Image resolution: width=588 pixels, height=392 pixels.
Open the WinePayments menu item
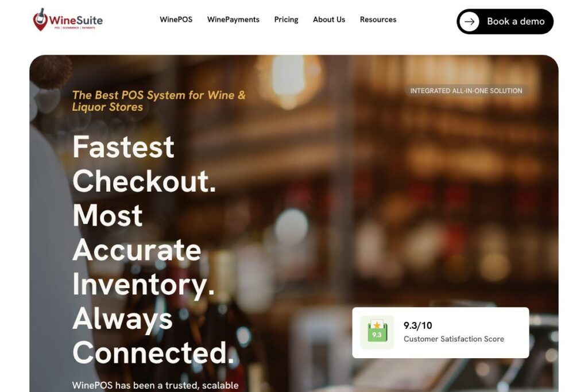(x=233, y=20)
